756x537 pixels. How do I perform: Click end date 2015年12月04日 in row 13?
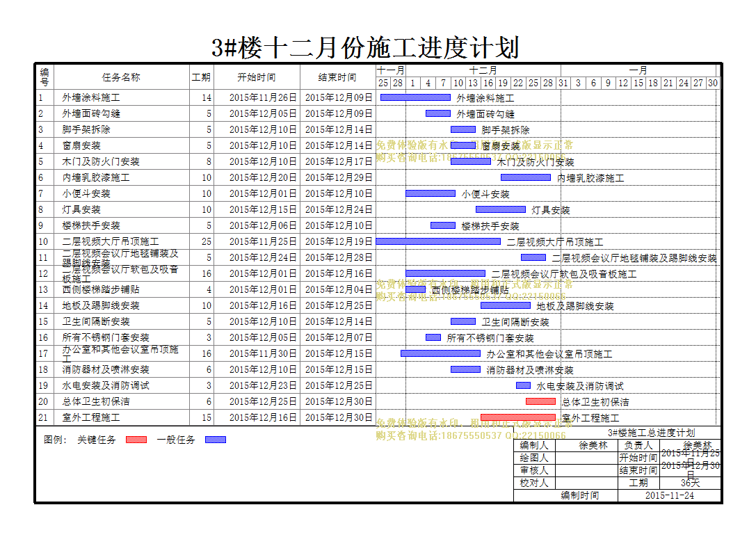[x=339, y=289]
